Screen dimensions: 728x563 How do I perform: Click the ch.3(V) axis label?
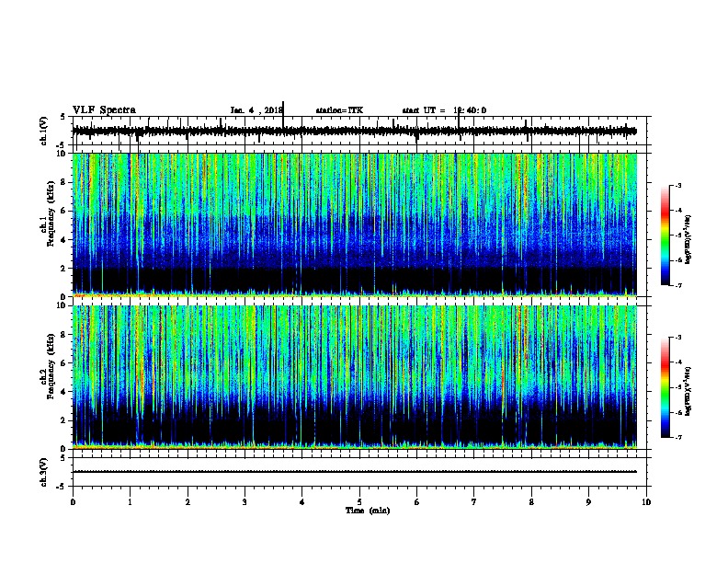[44, 472]
